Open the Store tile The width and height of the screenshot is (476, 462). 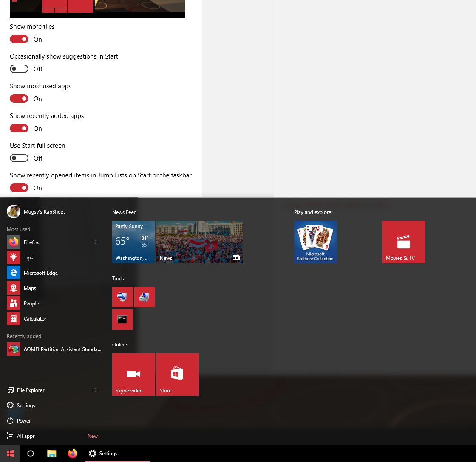pyautogui.click(x=178, y=375)
